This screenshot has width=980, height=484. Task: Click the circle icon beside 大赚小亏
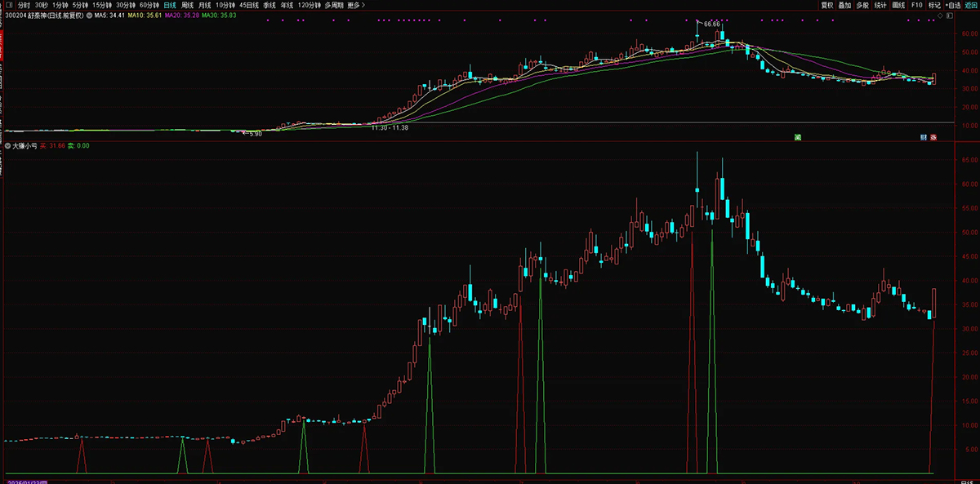coord(7,146)
